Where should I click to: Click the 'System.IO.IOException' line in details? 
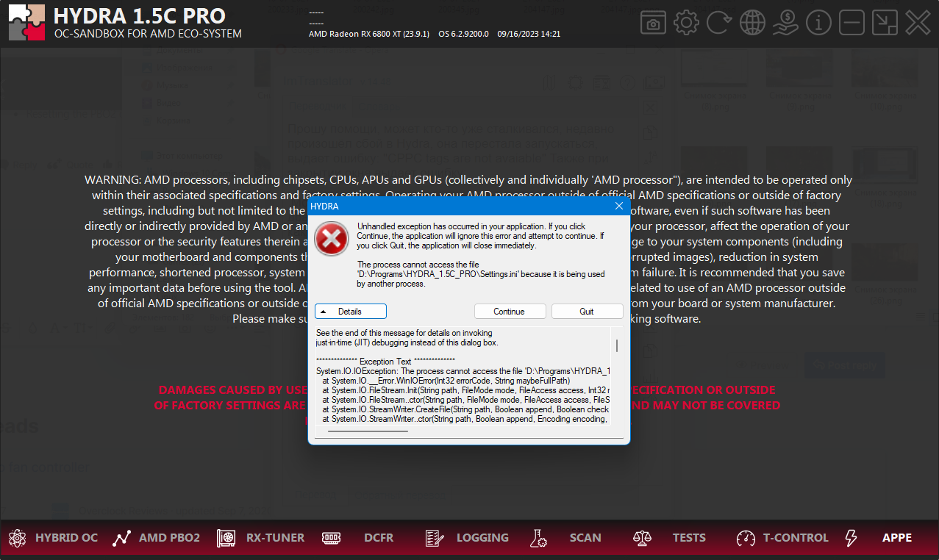pyautogui.click(x=463, y=371)
